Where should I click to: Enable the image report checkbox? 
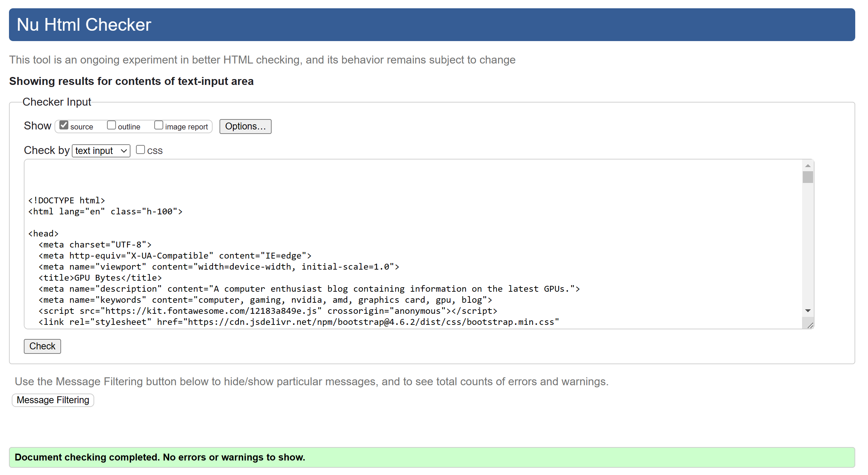point(158,125)
